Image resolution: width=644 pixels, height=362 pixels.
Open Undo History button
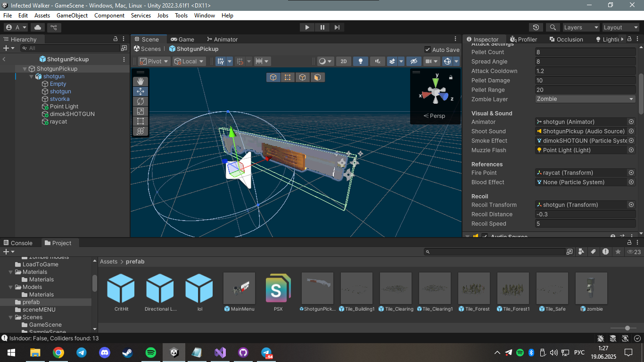click(x=536, y=27)
